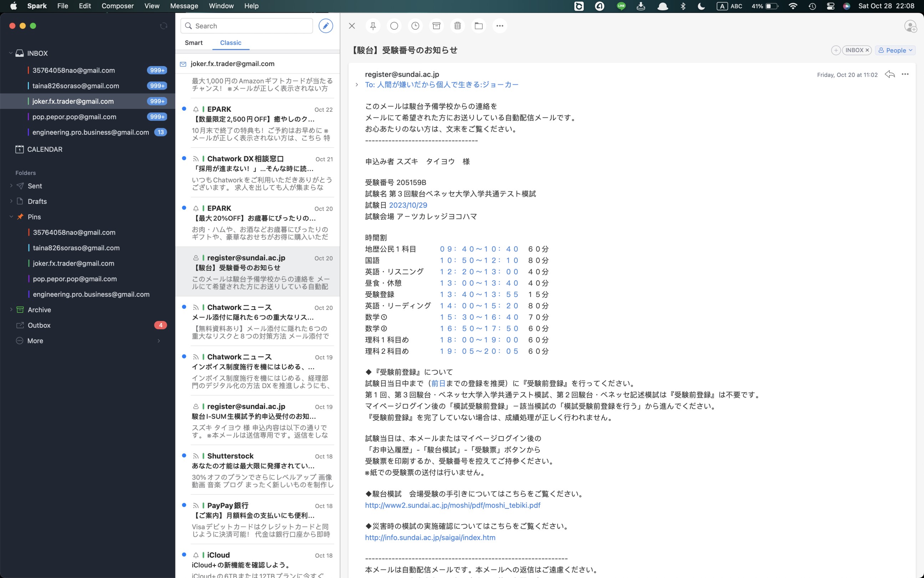
Task: Refresh mail with the sync icon
Action: coord(163,26)
